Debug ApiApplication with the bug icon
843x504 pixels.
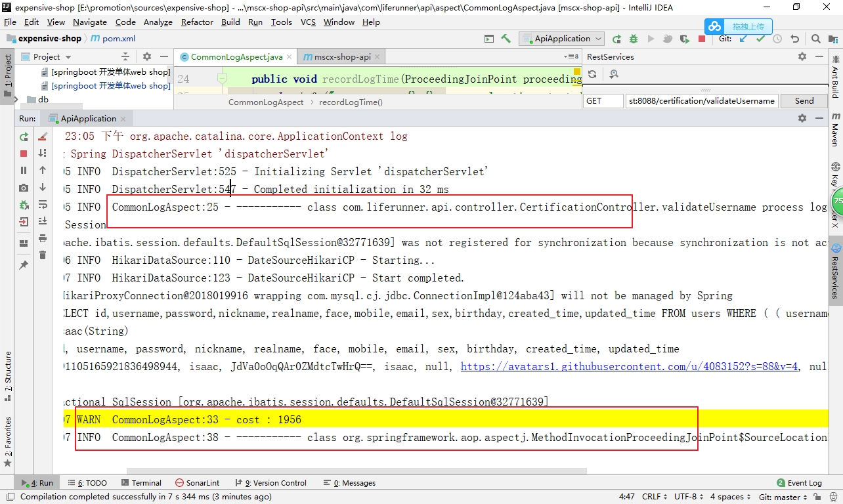click(634, 39)
